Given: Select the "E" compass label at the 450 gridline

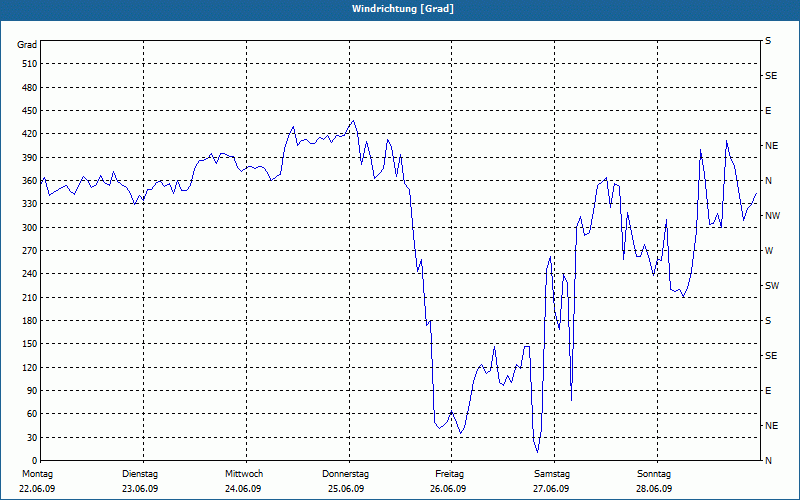Looking at the screenshot, I should 768,111.
